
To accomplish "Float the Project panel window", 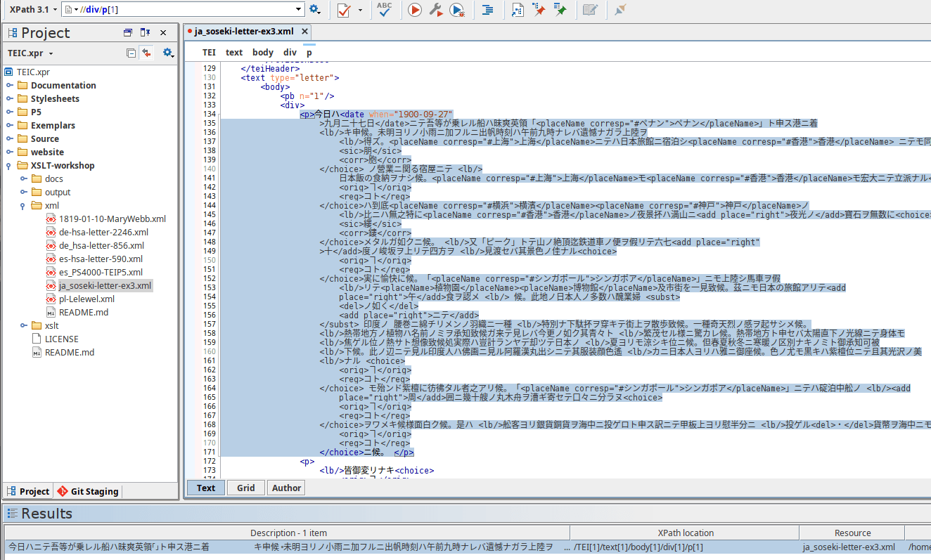I will tap(127, 32).
